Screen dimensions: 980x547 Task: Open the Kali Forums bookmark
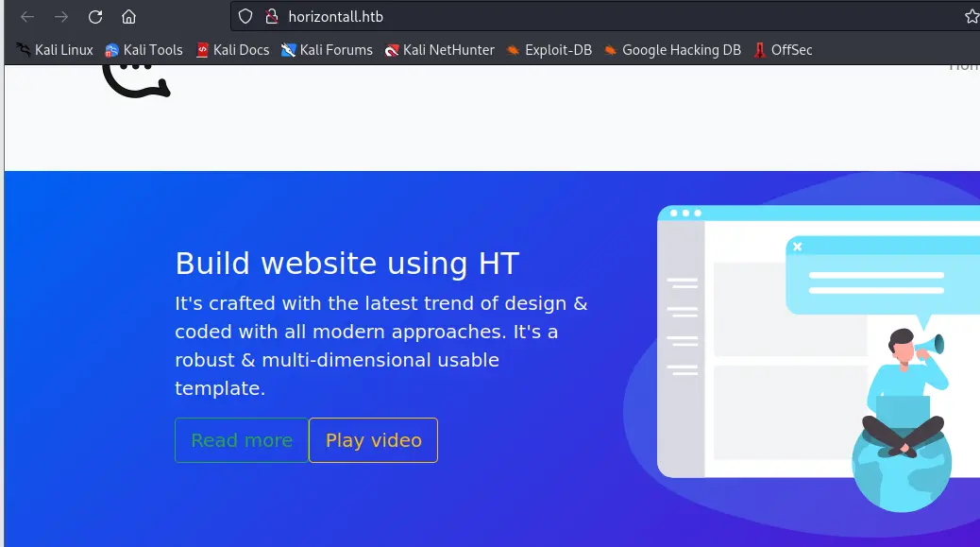[x=327, y=50]
